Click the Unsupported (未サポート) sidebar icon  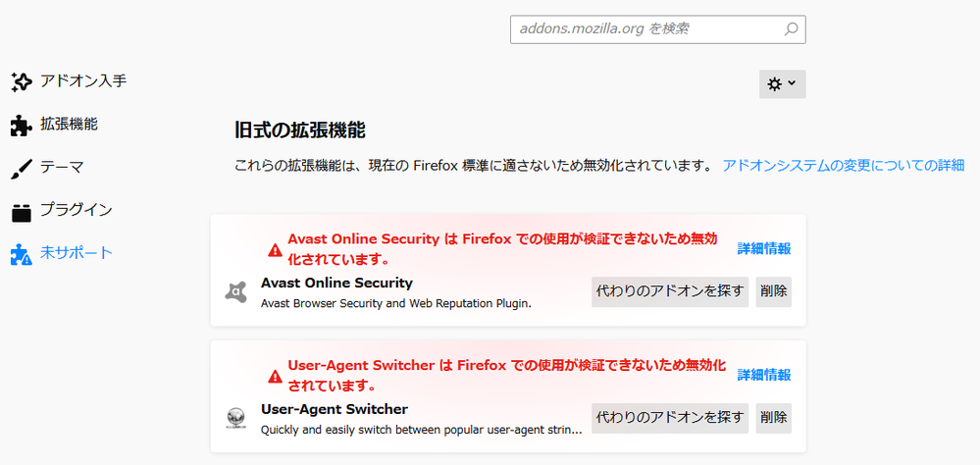point(21,254)
